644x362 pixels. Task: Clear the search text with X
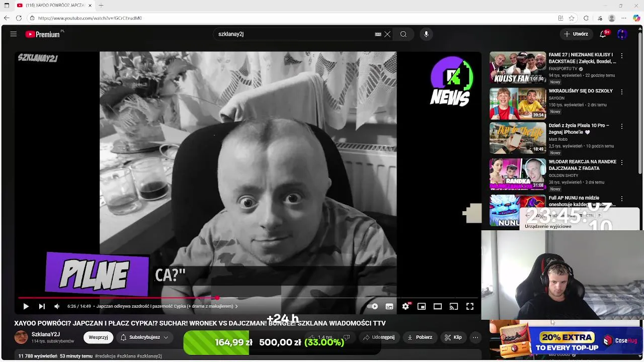click(387, 34)
